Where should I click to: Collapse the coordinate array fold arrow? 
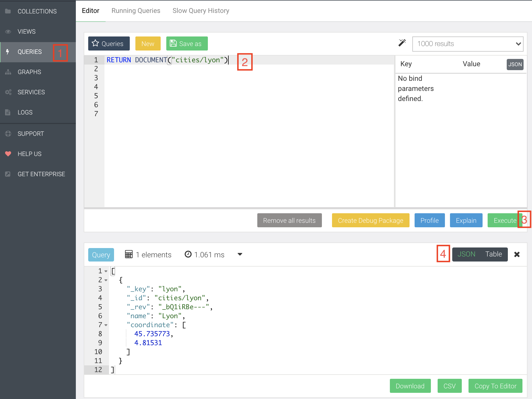106,325
